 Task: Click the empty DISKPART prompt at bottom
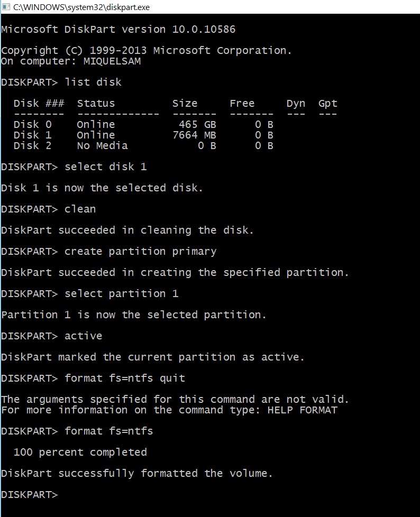tap(29, 494)
